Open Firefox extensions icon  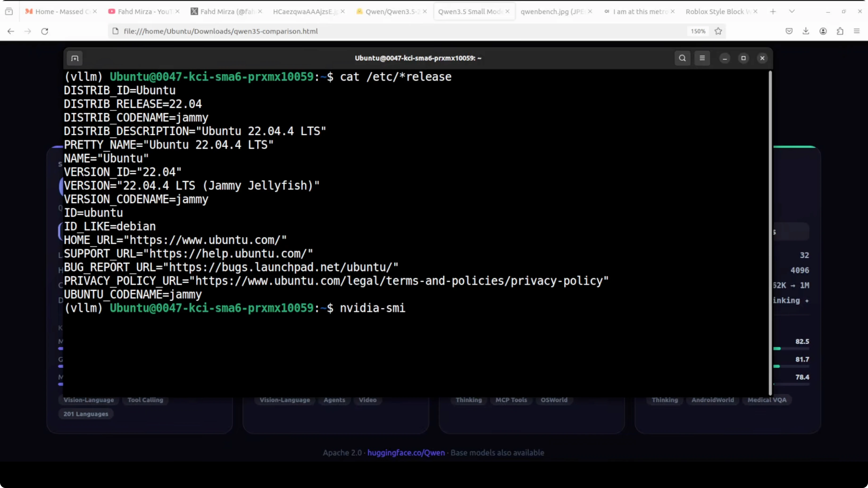point(840,31)
